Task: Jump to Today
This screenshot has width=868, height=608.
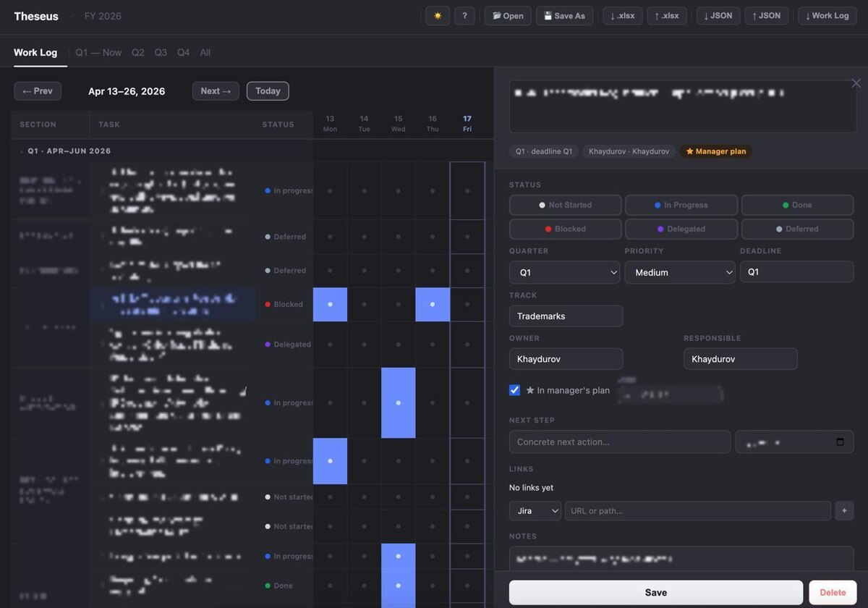Action: click(268, 91)
